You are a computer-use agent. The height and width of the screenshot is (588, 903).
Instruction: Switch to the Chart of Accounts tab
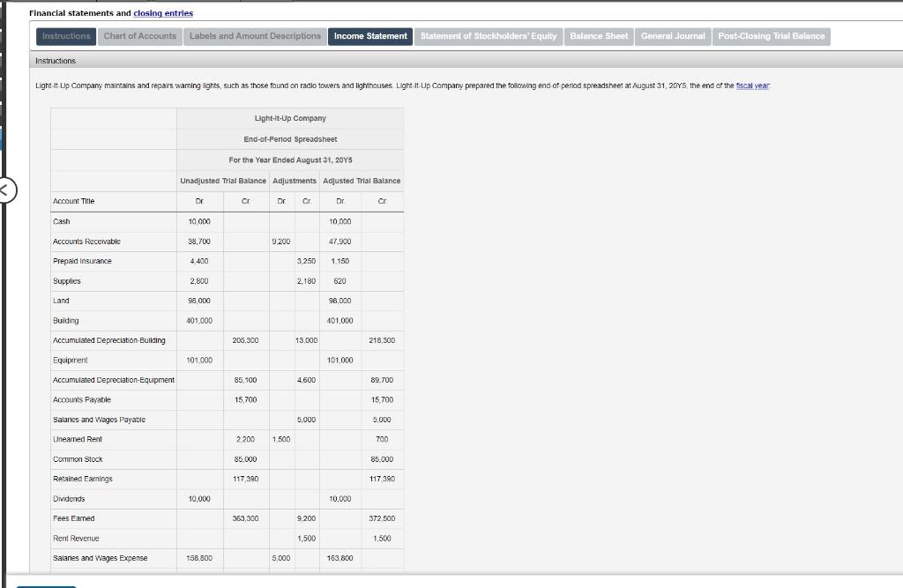click(140, 36)
